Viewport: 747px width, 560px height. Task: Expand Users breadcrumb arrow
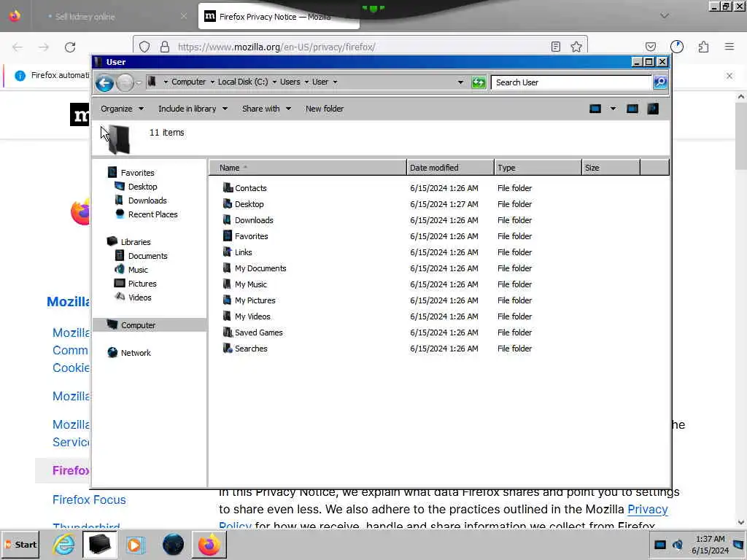click(306, 82)
